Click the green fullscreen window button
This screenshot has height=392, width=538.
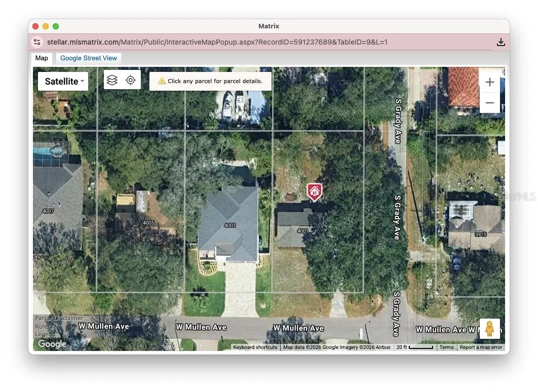(x=56, y=26)
